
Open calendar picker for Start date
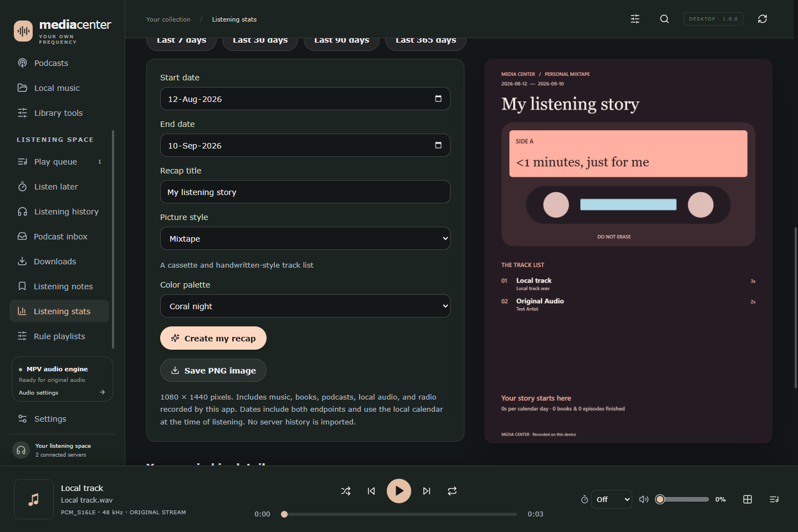point(438,99)
